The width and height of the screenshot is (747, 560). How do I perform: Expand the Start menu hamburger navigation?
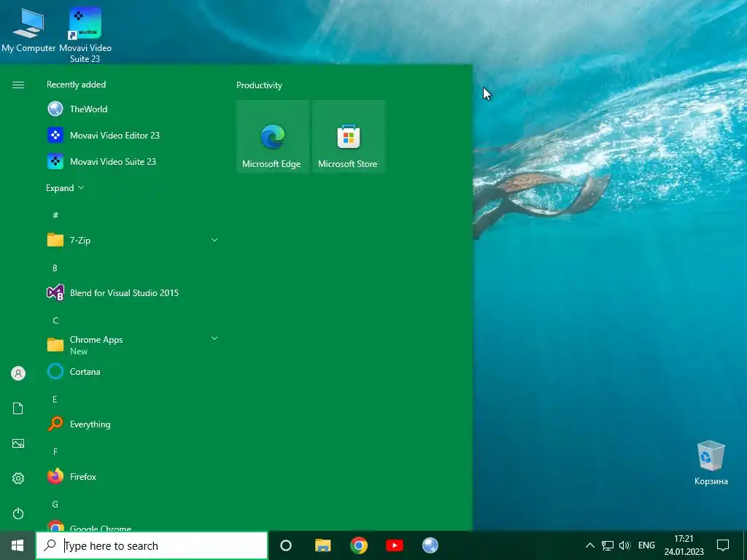click(x=18, y=85)
